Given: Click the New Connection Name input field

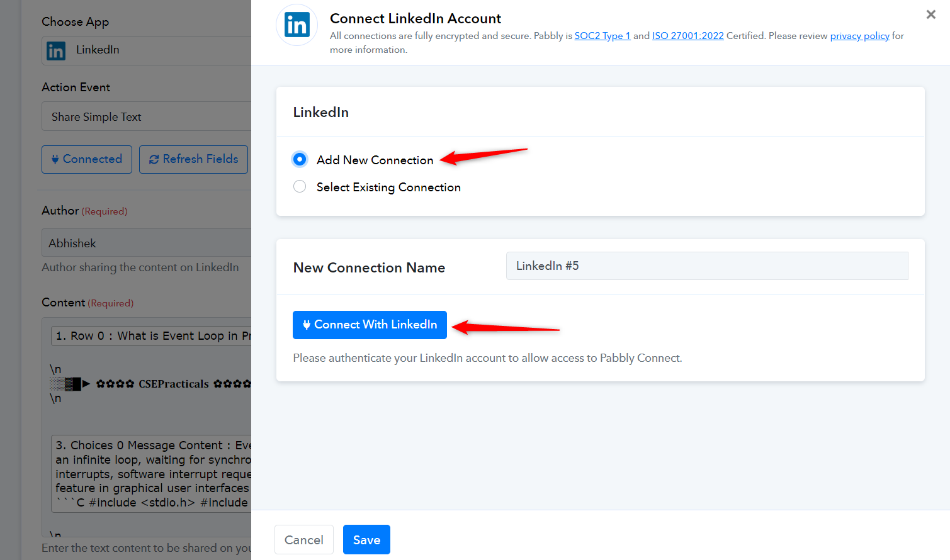Looking at the screenshot, I should (707, 266).
